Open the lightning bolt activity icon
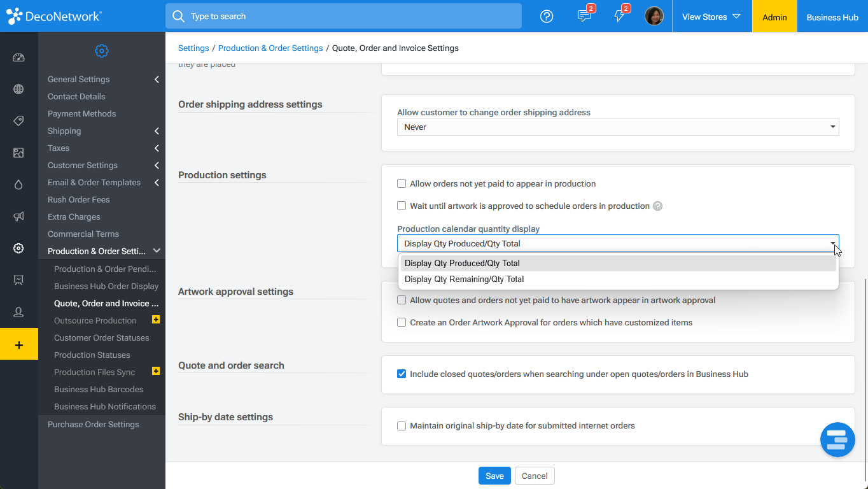 click(620, 16)
